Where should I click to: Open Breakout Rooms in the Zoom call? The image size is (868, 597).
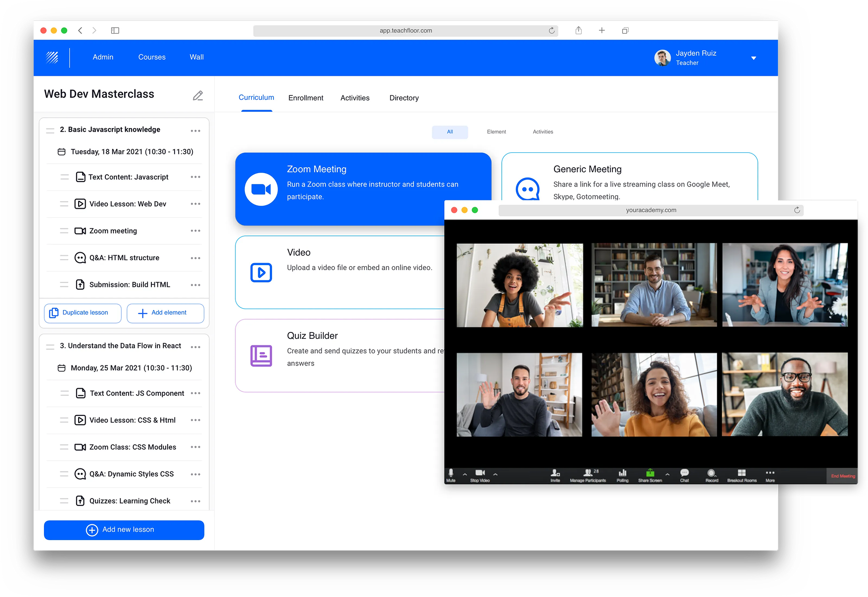click(741, 475)
